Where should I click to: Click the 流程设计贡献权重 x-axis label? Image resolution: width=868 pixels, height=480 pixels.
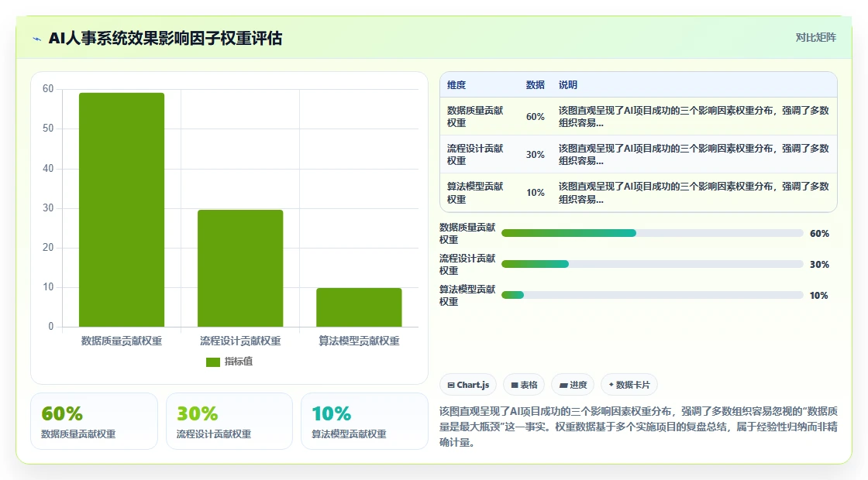[x=240, y=341]
